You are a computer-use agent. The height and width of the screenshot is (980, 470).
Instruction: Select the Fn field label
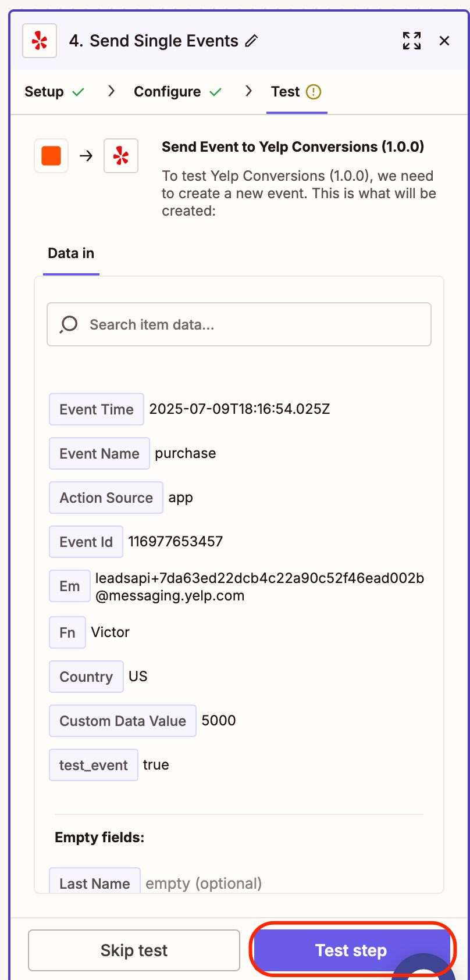pos(67,632)
